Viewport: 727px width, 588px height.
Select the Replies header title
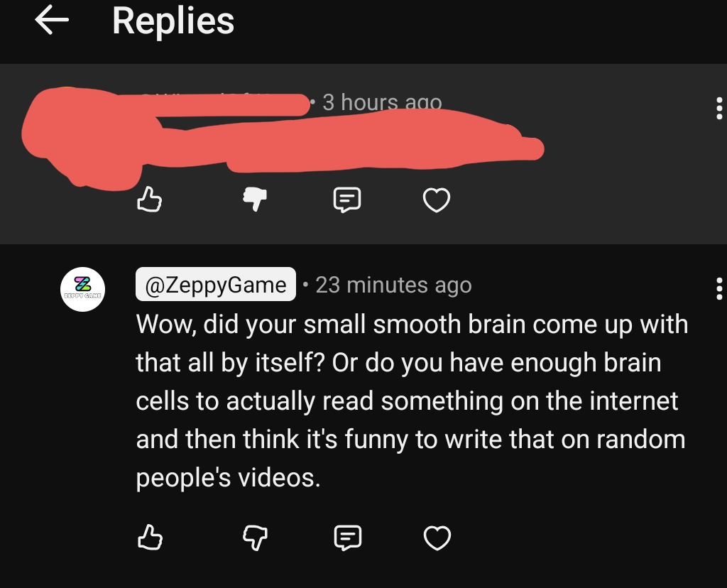click(x=173, y=21)
